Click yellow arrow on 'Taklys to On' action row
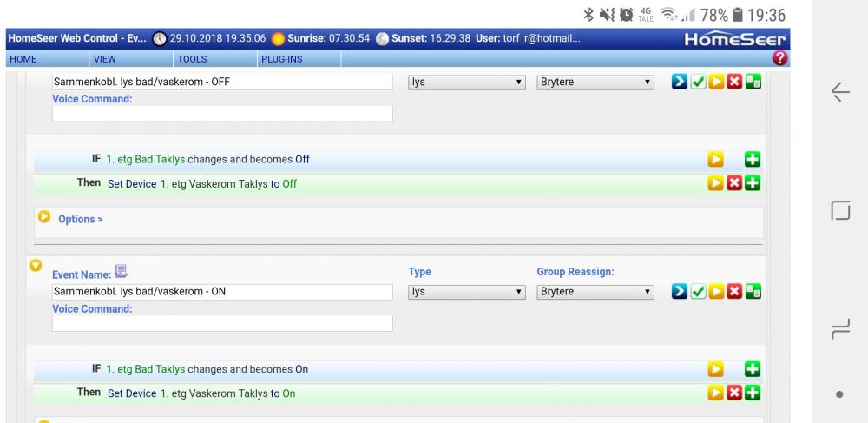The height and width of the screenshot is (423, 868). (716, 393)
